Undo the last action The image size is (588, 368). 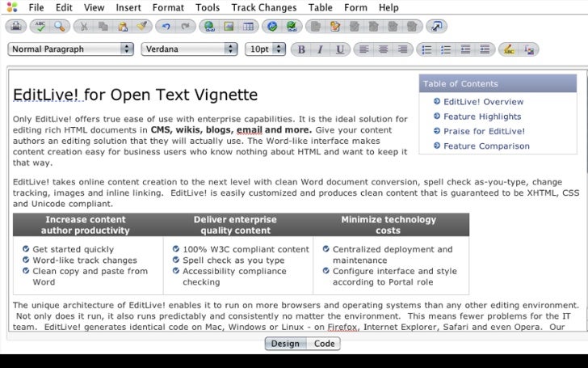pos(166,26)
